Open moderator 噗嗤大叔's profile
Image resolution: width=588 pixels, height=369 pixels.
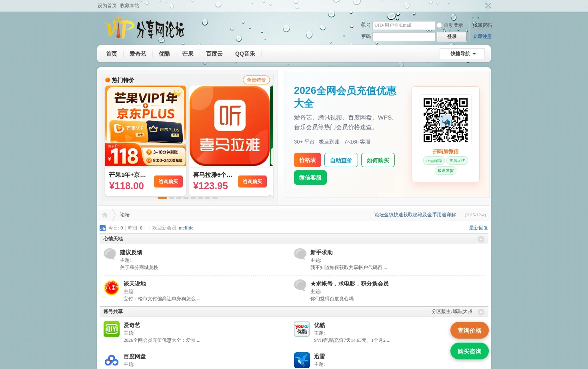(x=462, y=311)
